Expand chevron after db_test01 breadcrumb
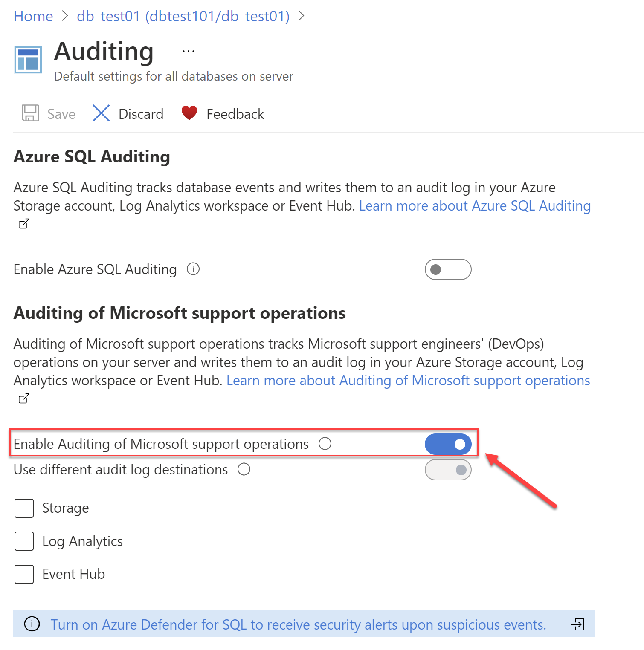Screen dimensions: 644x650 301,16
